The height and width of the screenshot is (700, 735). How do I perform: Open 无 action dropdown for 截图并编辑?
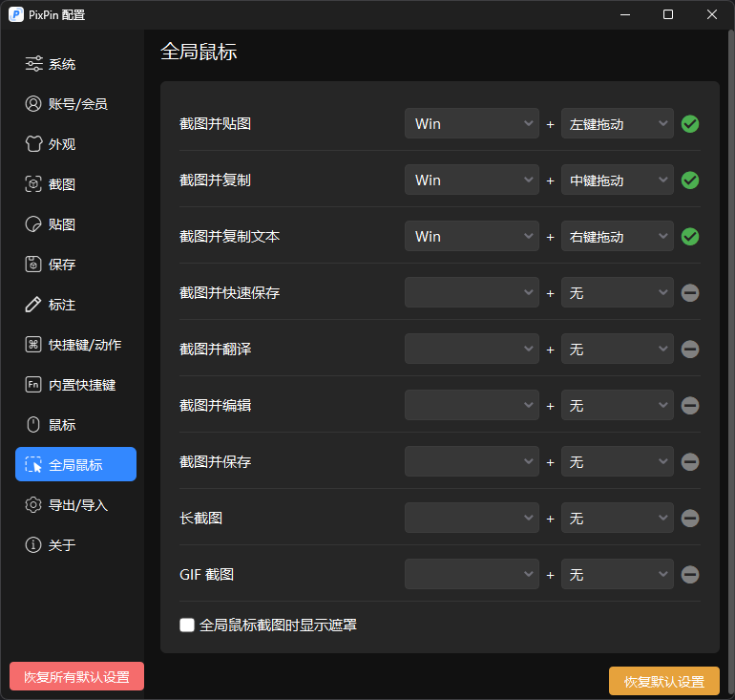click(618, 405)
